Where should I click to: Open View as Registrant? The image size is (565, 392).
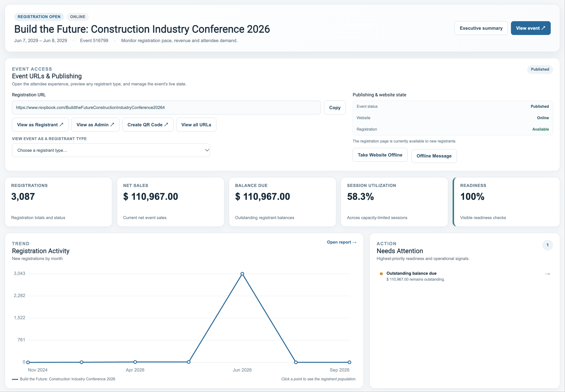point(40,125)
